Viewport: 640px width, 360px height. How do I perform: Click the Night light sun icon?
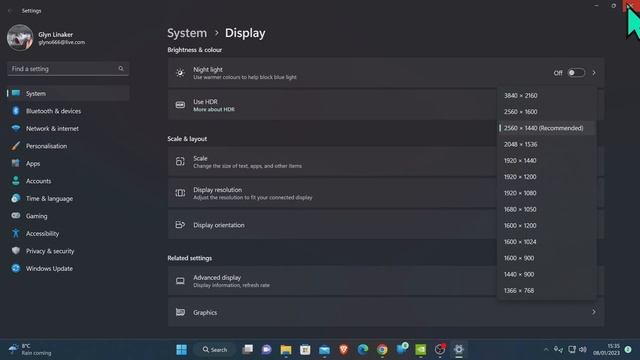(x=180, y=73)
